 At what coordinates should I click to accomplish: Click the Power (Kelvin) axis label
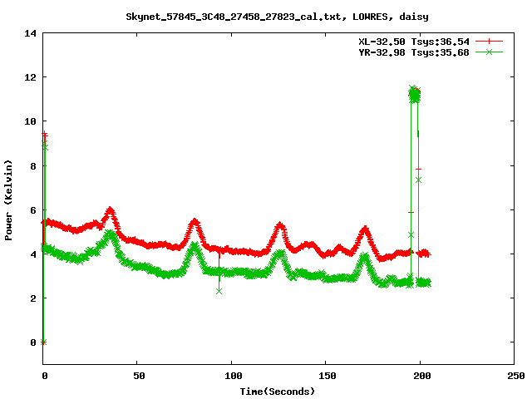8,199
